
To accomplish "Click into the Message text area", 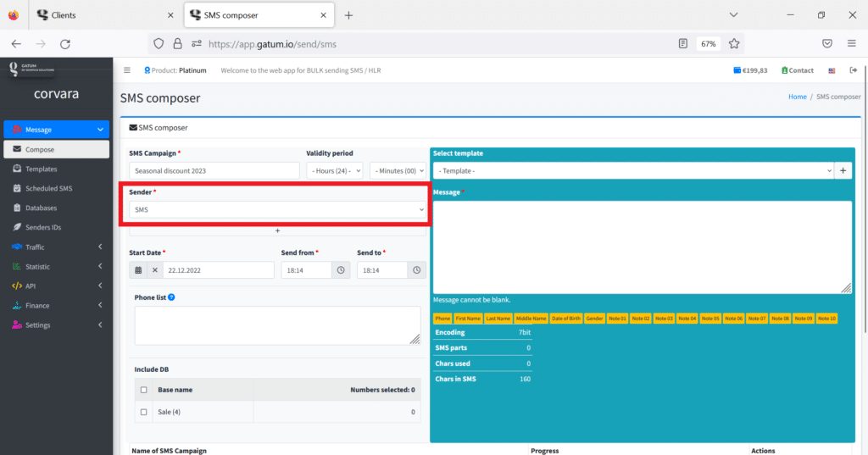I will pyautogui.click(x=642, y=247).
